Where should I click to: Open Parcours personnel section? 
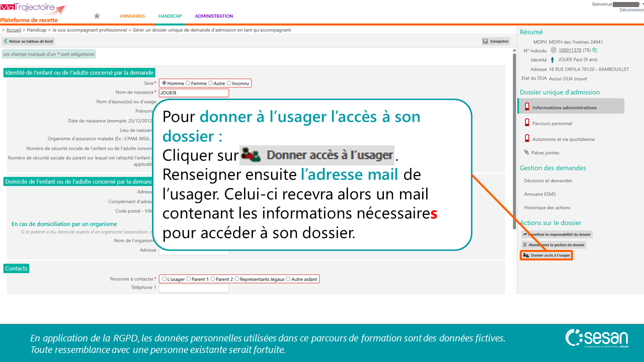tap(552, 123)
